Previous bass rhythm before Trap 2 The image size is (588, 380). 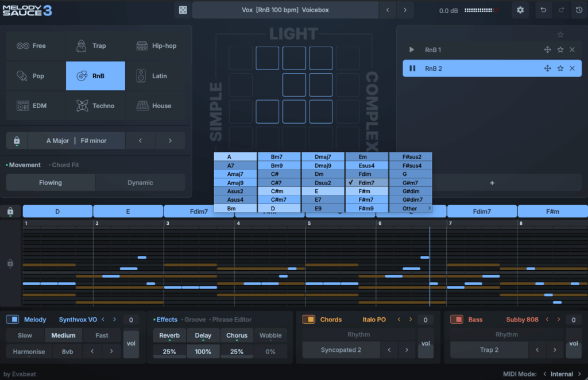tap(537, 350)
